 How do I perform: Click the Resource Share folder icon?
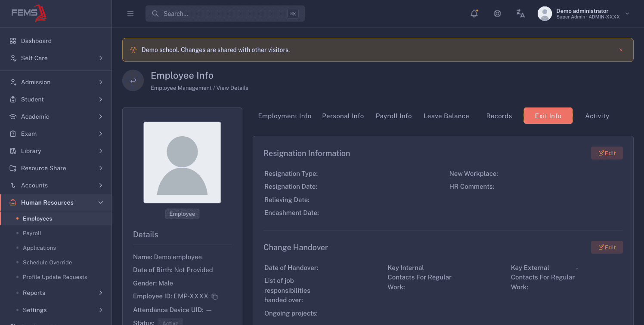point(13,168)
